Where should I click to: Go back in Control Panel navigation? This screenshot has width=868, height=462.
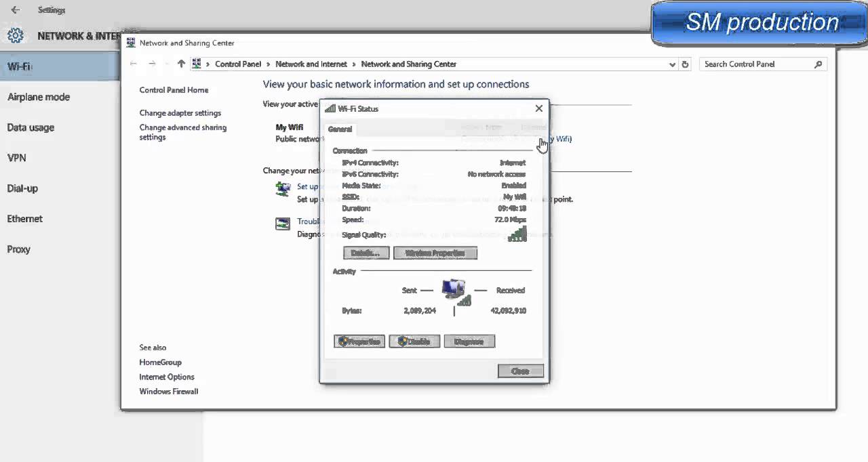click(x=134, y=64)
